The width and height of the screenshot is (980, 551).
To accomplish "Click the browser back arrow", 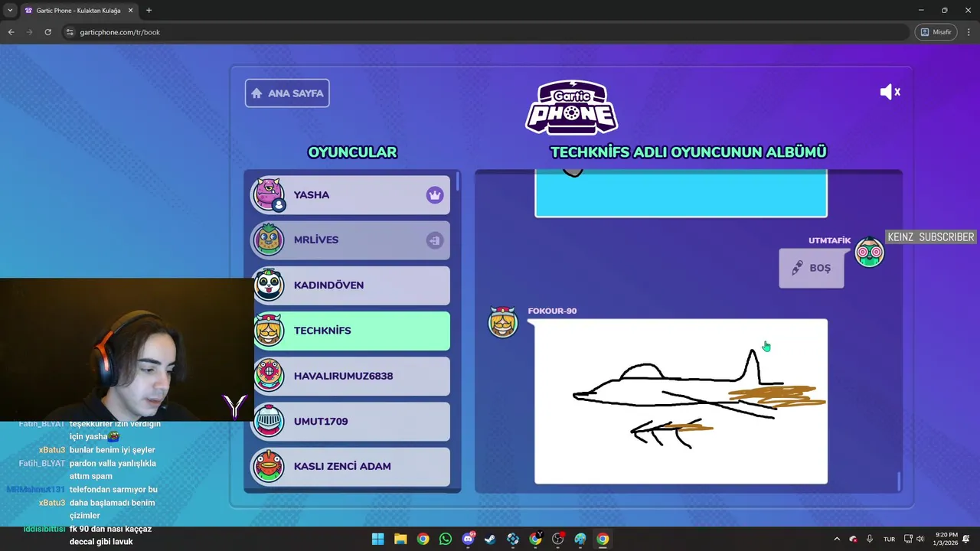I will 11,32.
